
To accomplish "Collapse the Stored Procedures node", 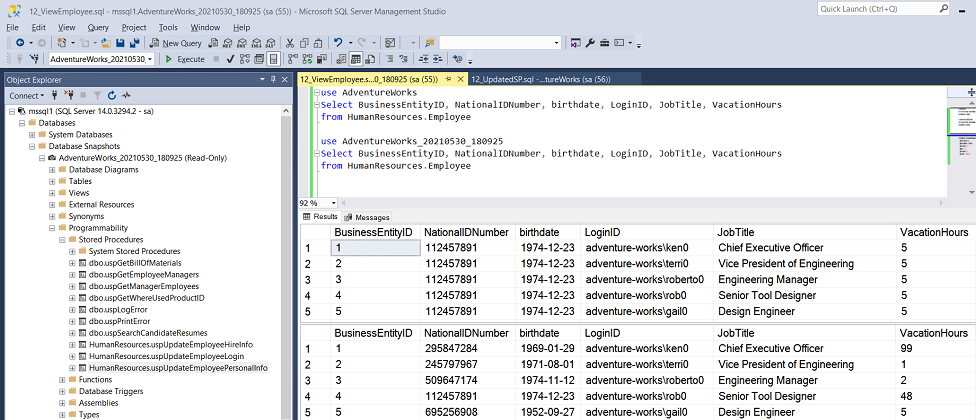I will [62, 240].
